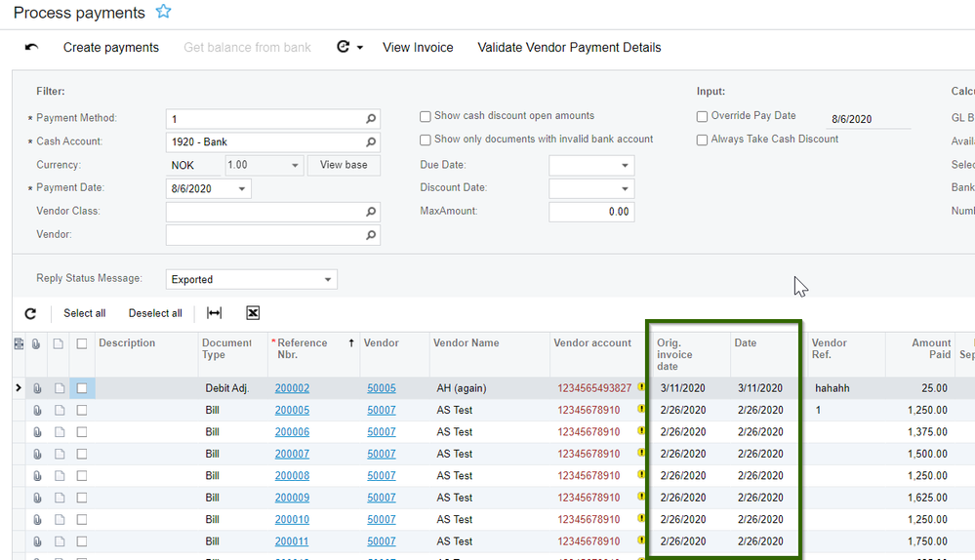The image size is (975, 560).
Task: Open reference number 200008 link
Action: pyautogui.click(x=292, y=476)
